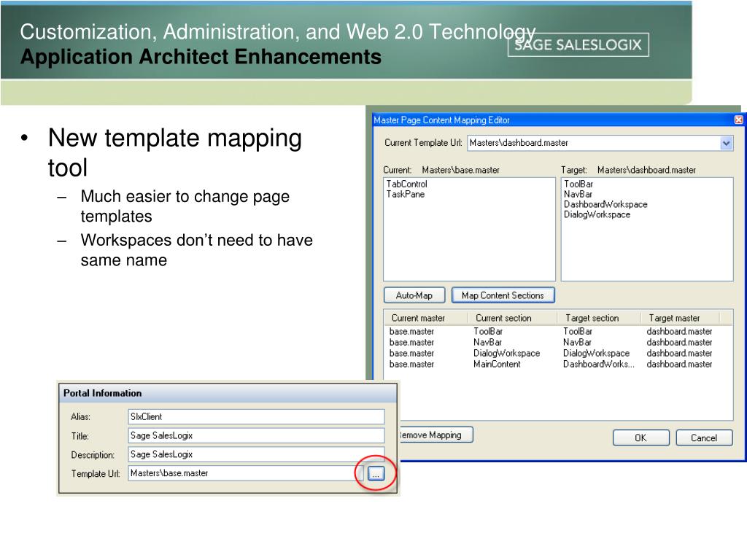
Task: Select DialogWorkspace in Current section column
Action: 506,354
